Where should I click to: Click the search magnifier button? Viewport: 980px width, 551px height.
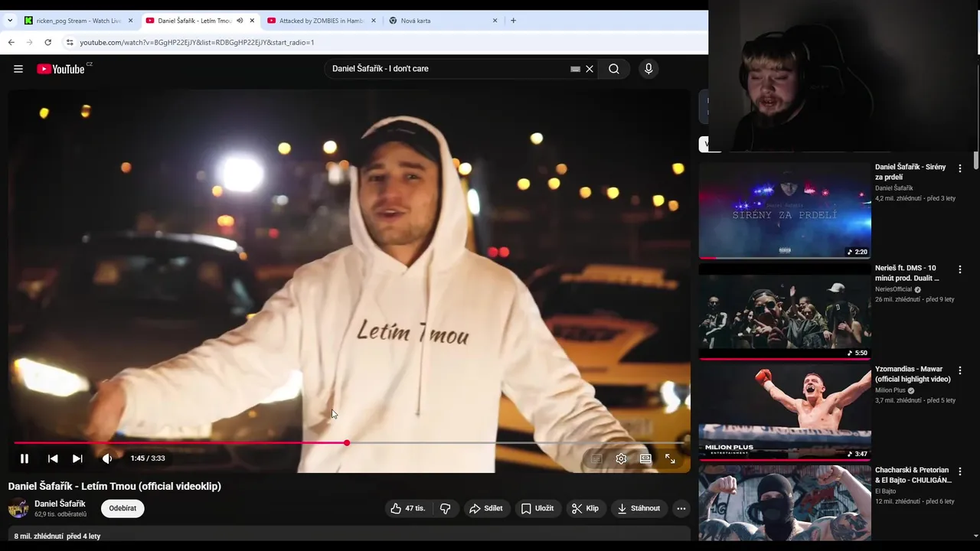point(614,69)
